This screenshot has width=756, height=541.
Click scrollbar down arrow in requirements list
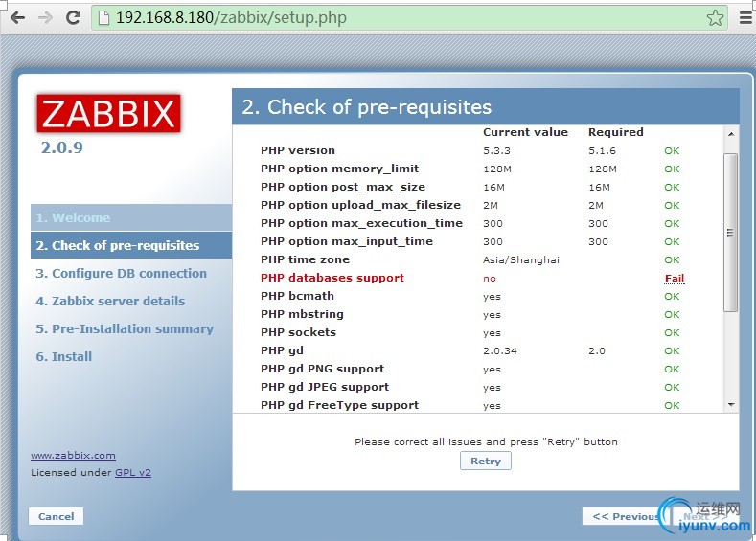[x=731, y=405]
